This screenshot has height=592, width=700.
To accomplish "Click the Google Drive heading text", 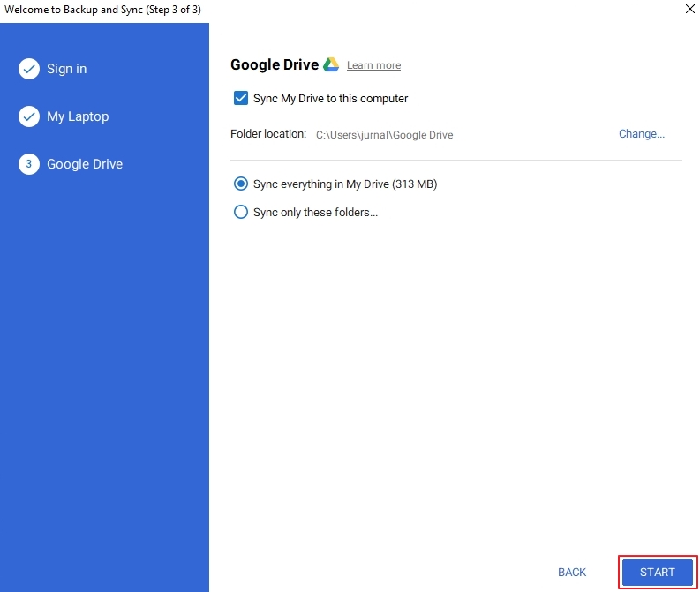I will (275, 64).
